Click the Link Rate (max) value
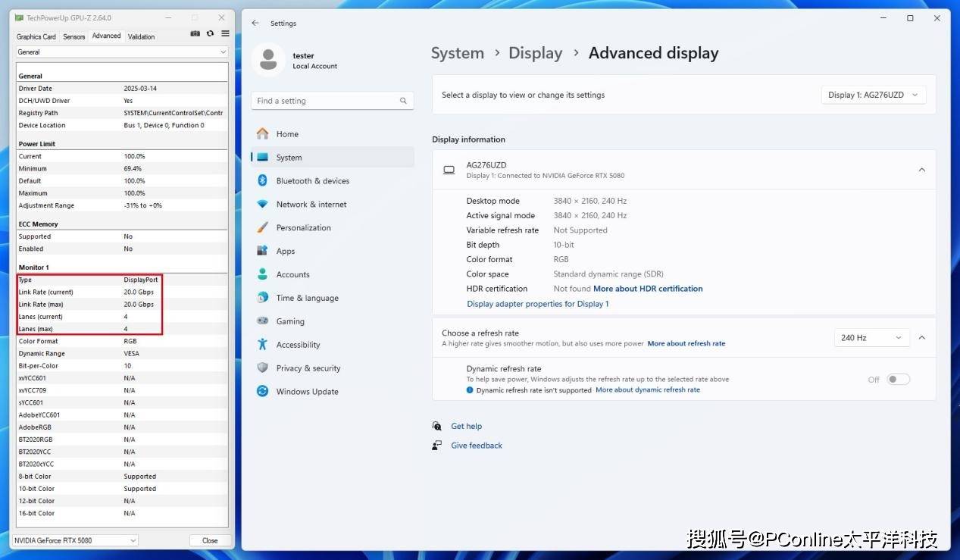960x560 pixels. click(x=139, y=305)
